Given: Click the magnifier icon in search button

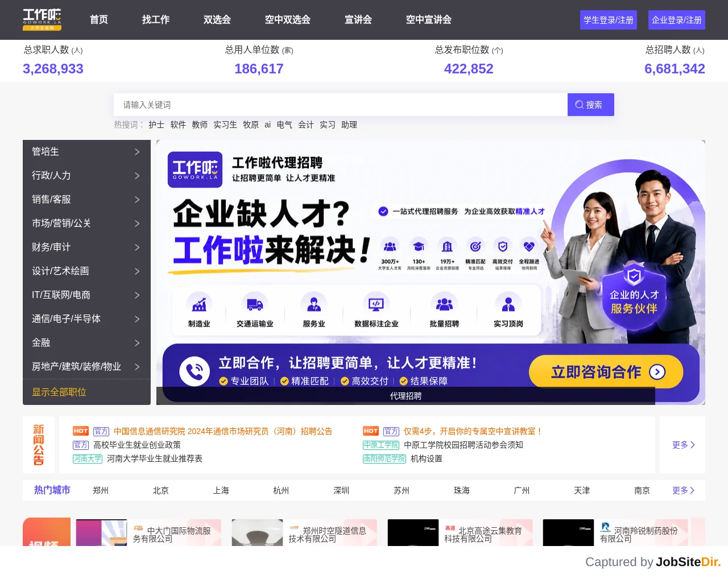Looking at the screenshot, I should pyautogui.click(x=579, y=105).
